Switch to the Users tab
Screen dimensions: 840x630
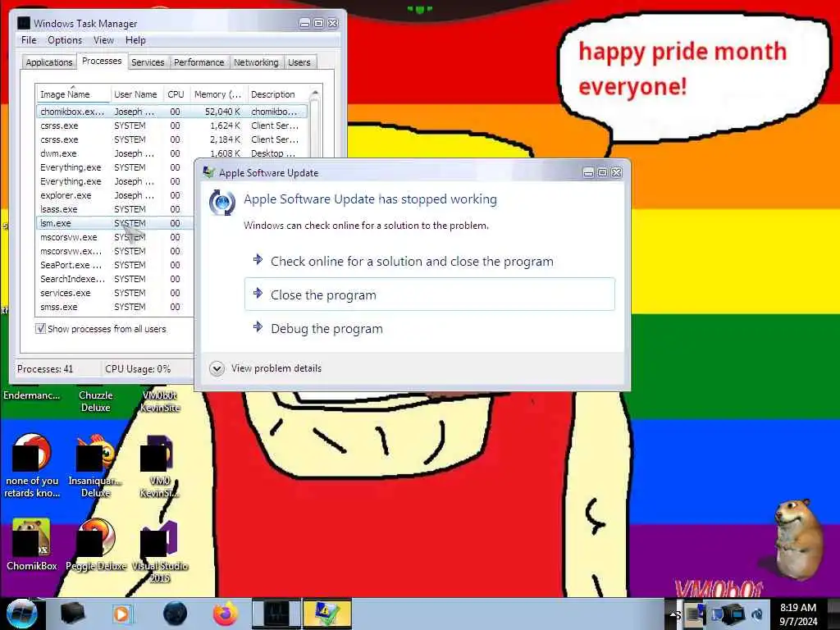pyautogui.click(x=299, y=62)
